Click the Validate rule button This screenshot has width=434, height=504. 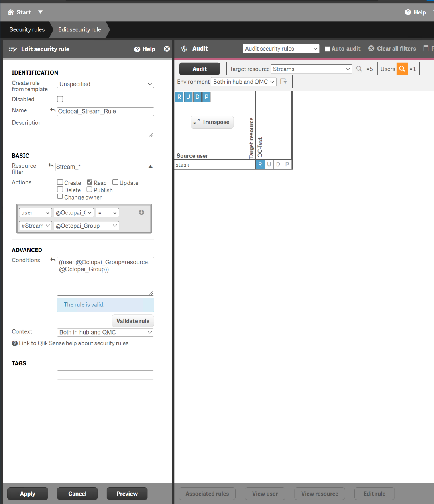point(132,321)
